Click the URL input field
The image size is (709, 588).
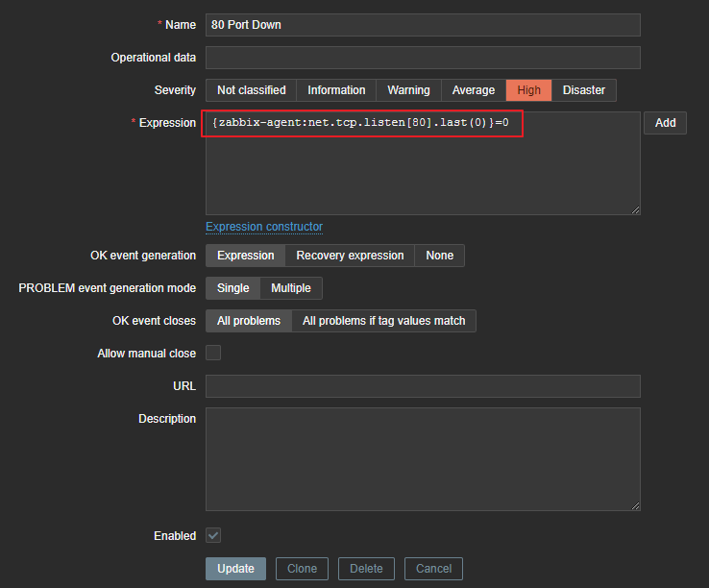pyautogui.click(x=423, y=386)
